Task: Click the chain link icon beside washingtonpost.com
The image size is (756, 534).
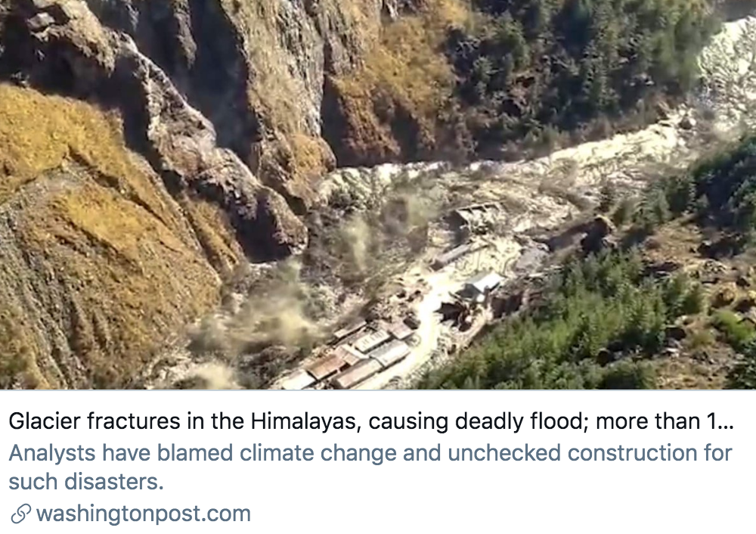Action: pos(20,514)
